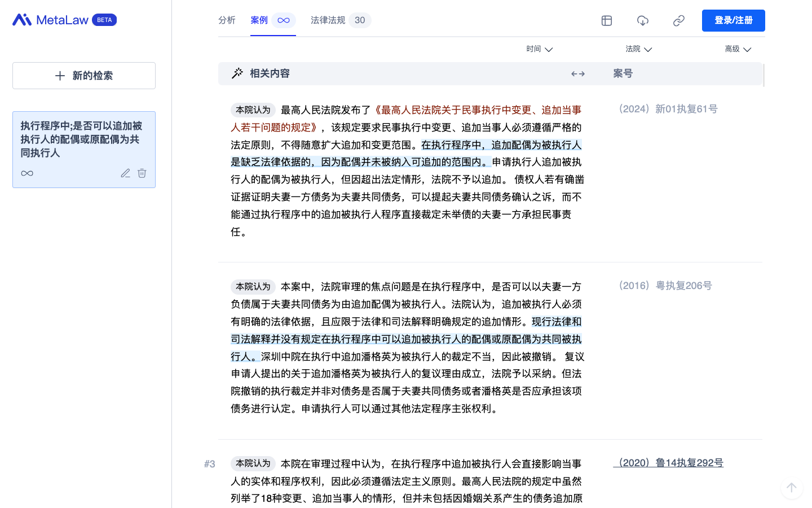Click the scroll-to-top arrow button
812x508 pixels.
click(792, 488)
